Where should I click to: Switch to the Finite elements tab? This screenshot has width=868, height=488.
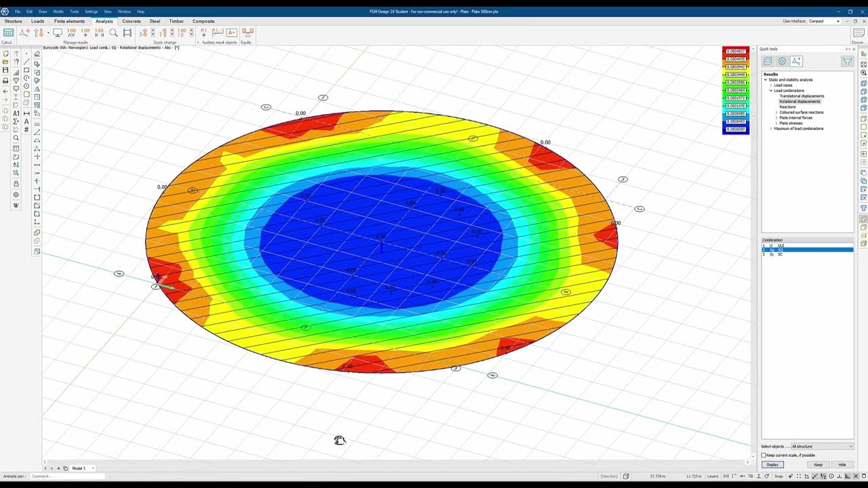coord(70,21)
